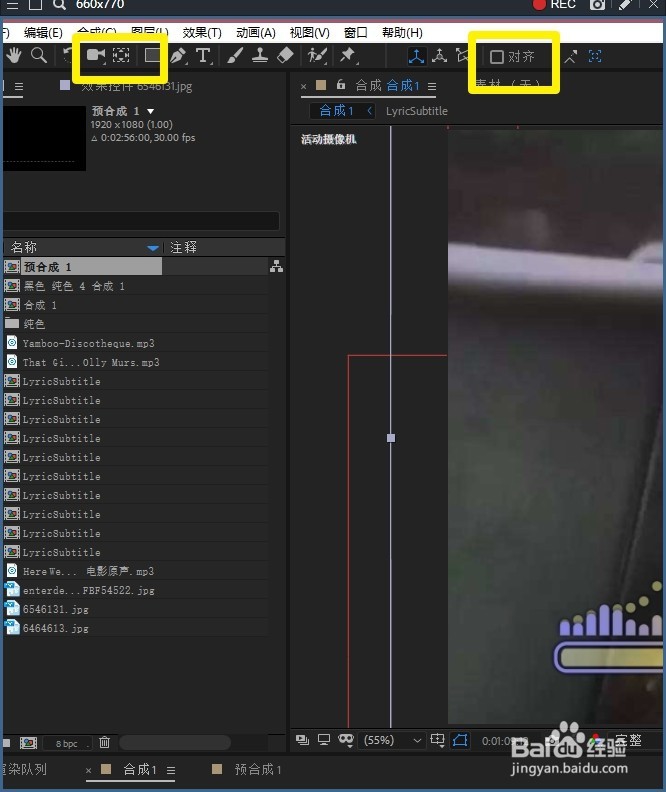
Task: Select the Brush tool
Action: 235,55
